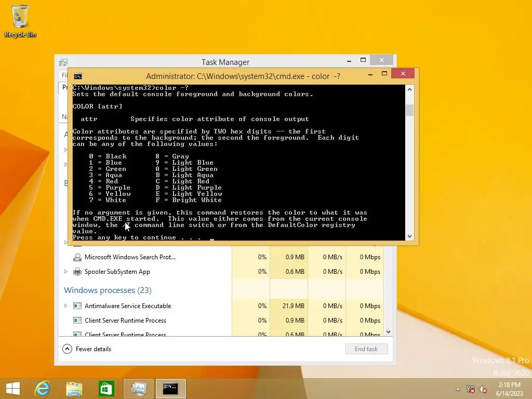Click the Antimalware Service Executable icon

coord(77,306)
